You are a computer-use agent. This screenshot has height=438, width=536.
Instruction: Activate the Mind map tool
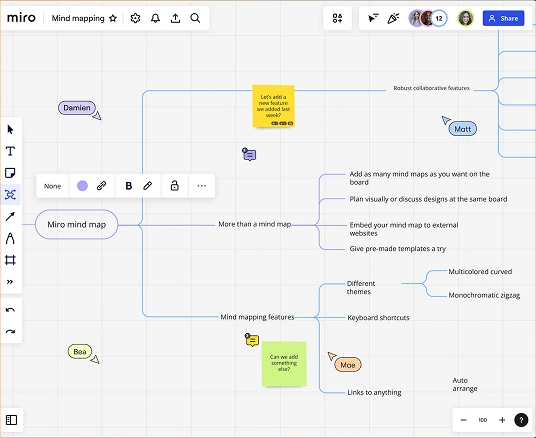coord(10,195)
